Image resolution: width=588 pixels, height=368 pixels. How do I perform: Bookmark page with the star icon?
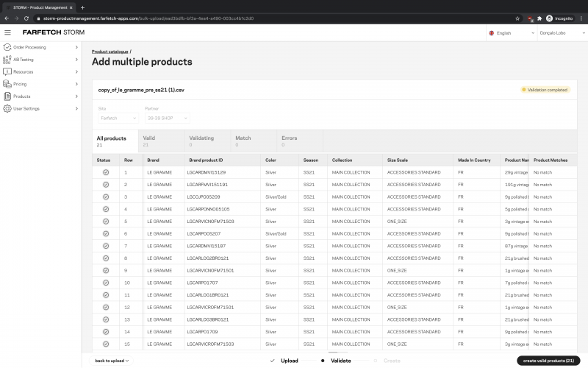517,18
